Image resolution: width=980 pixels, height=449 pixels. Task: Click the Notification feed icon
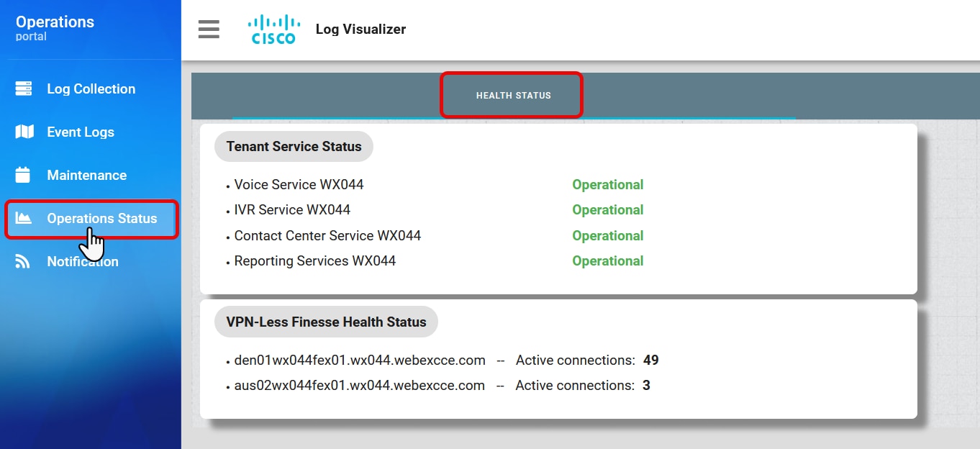(23, 261)
